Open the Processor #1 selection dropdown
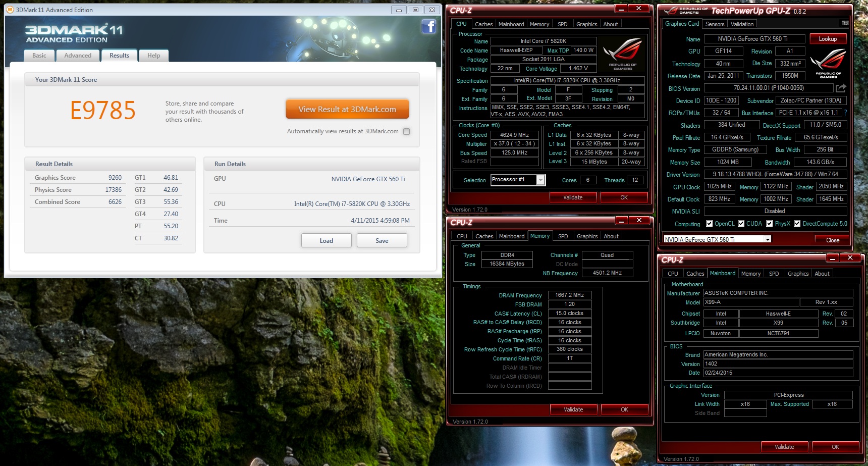Screen dimensions: 868x466 pyautogui.click(x=540, y=180)
